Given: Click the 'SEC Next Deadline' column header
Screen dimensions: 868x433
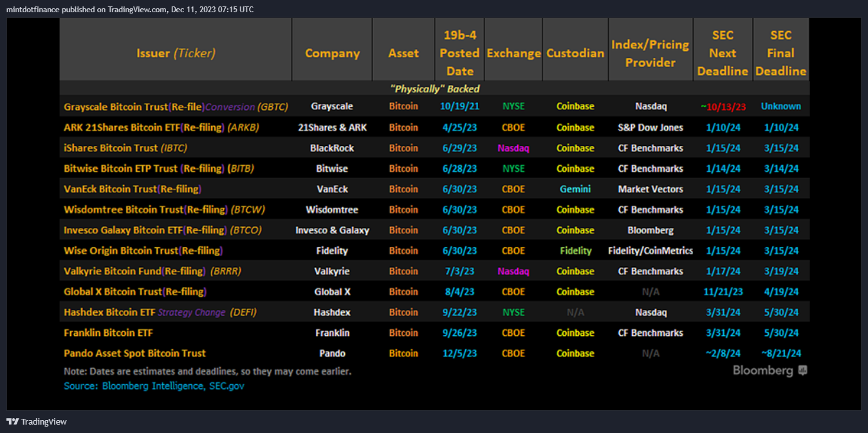Looking at the screenshot, I should 723,53.
